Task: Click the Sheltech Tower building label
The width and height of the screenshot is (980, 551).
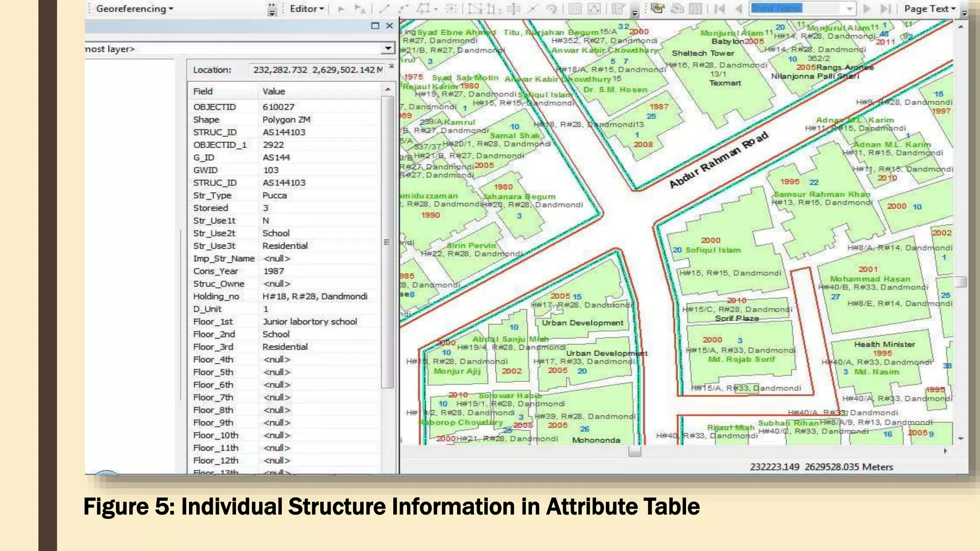Action: pos(702,53)
